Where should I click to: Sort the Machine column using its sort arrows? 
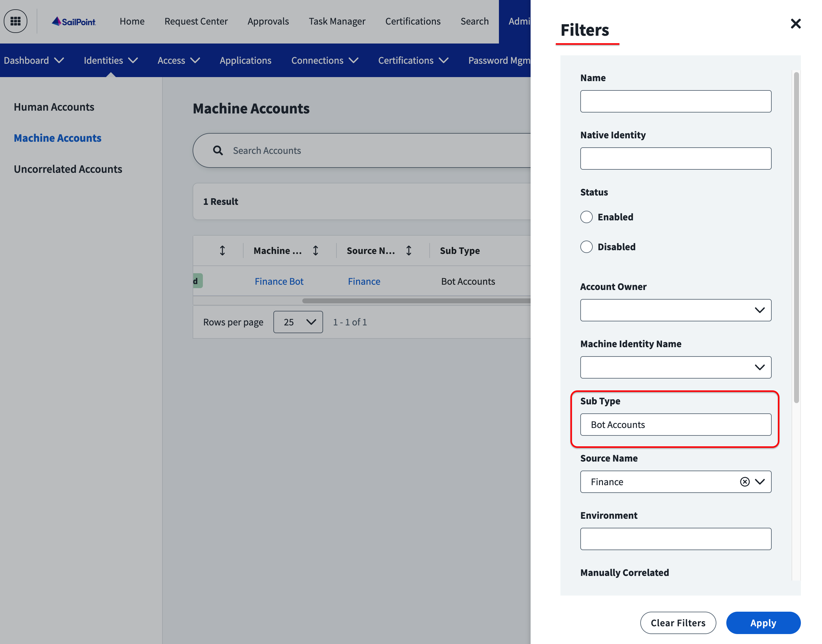point(315,251)
